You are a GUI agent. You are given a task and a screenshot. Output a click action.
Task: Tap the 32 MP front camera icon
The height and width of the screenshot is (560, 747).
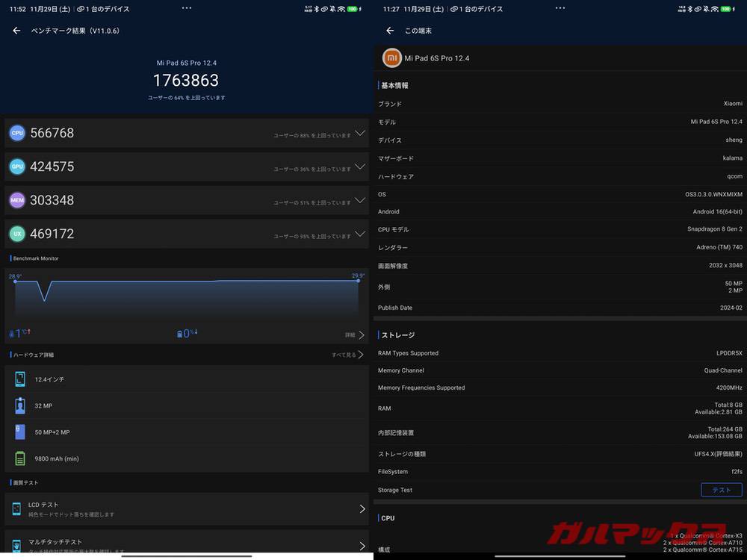tap(19, 405)
